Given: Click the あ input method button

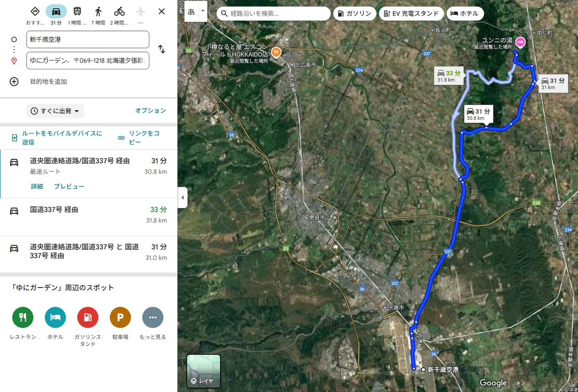Looking at the screenshot, I should point(191,12).
